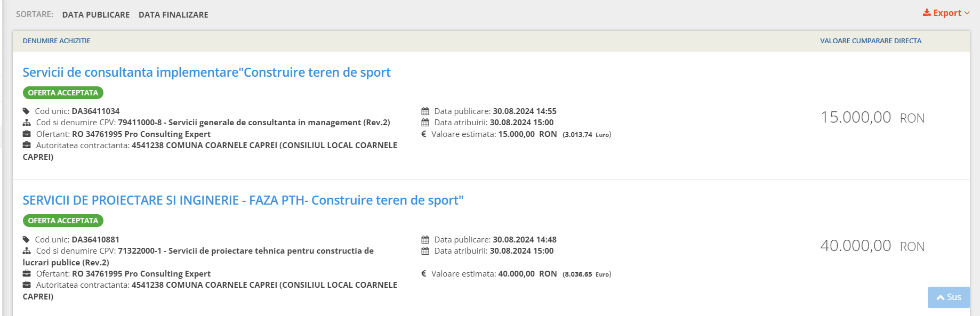Click euro icon beside Valoare estimata 15.000,00
Viewport: 980px width, 316px height.
point(424,134)
